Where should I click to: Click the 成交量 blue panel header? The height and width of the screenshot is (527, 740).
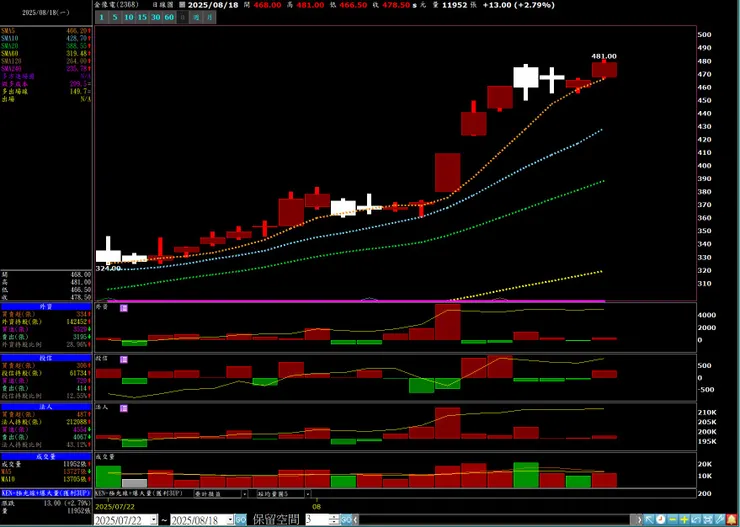click(x=46, y=457)
